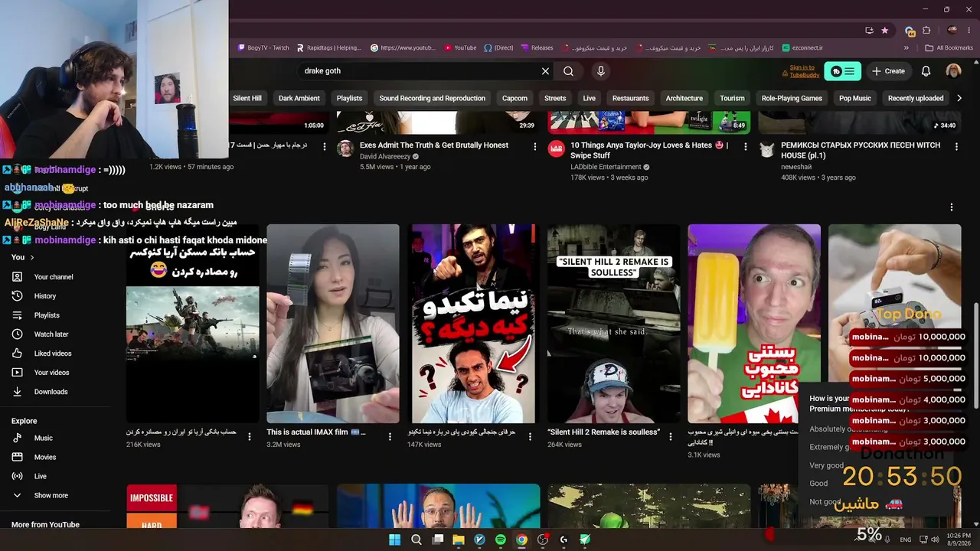
Task: Bookmark this page with the star icon
Action: tap(885, 31)
